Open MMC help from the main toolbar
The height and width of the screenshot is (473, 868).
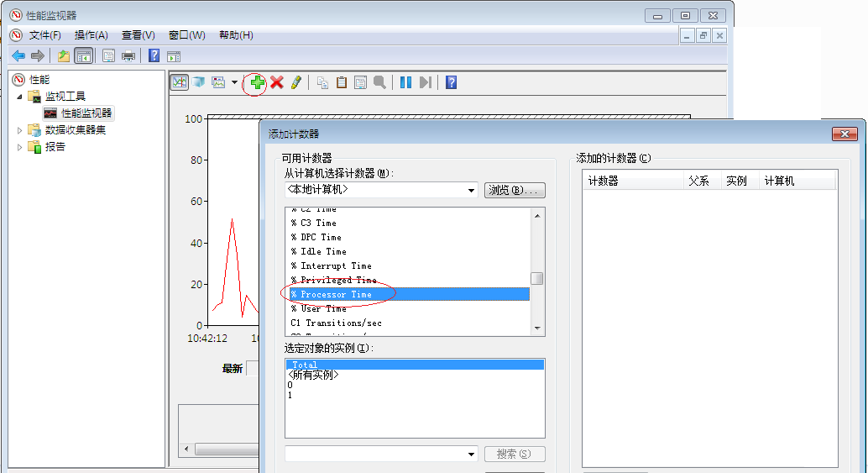pos(154,56)
